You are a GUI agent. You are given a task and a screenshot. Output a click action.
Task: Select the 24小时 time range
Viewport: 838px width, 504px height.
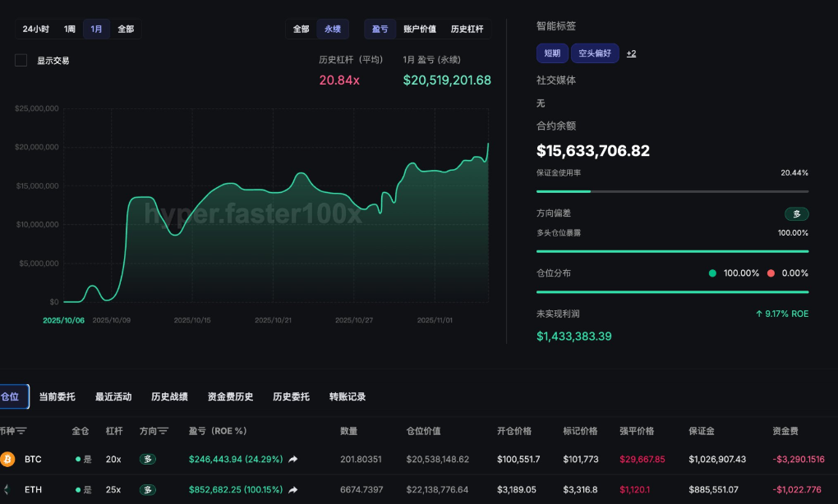(x=36, y=29)
